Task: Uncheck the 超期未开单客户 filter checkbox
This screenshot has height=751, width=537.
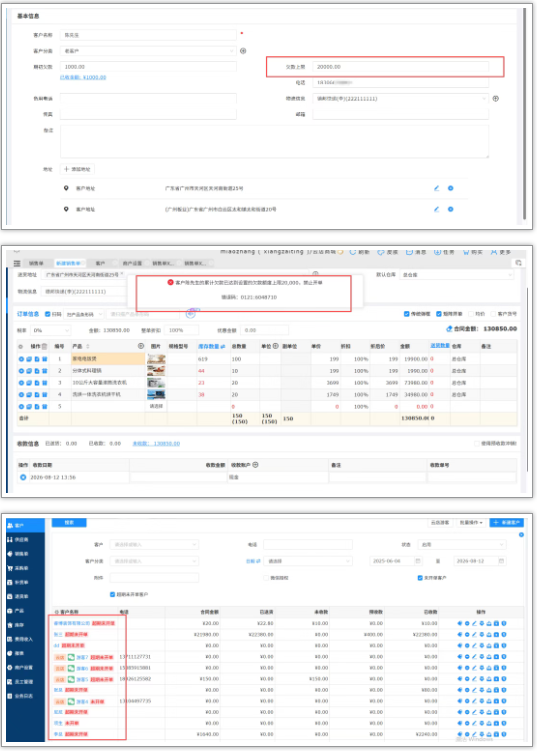Action: [113, 594]
